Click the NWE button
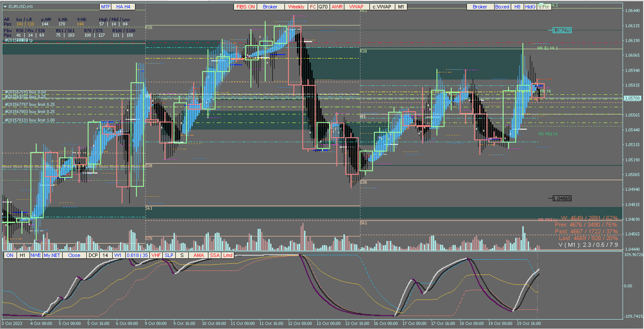 click(36, 255)
